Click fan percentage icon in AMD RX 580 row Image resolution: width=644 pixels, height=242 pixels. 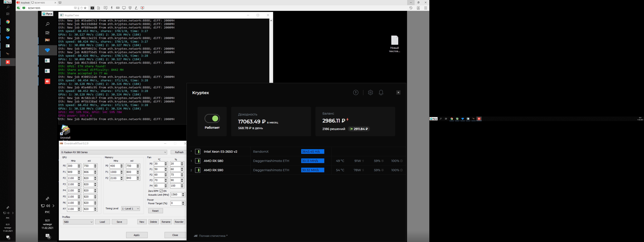(x=382, y=161)
